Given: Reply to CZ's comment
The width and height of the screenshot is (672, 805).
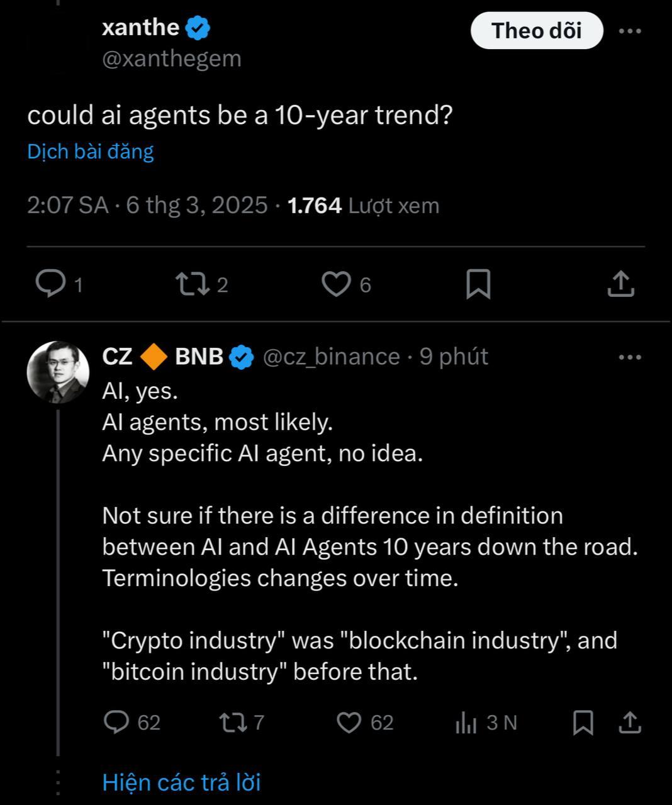Looking at the screenshot, I should (116, 722).
